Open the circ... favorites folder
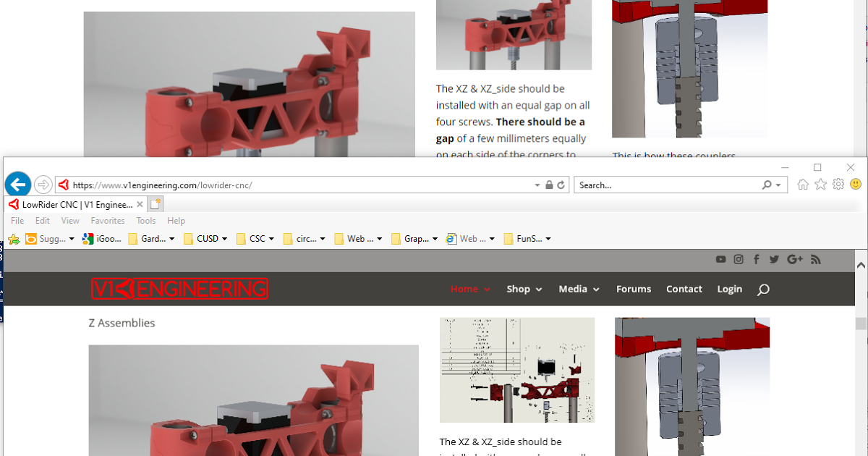Image resolution: width=868 pixels, height=456 pixels. pos(305,239)
